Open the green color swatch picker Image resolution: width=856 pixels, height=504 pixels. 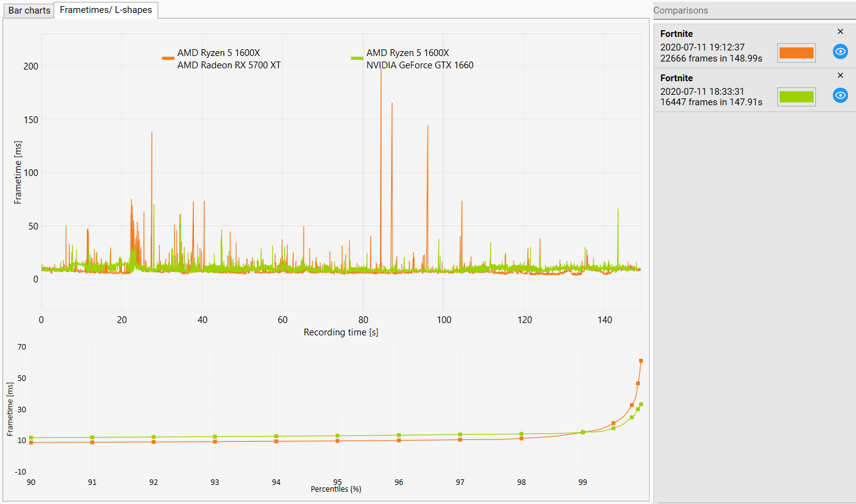[796, 97]
